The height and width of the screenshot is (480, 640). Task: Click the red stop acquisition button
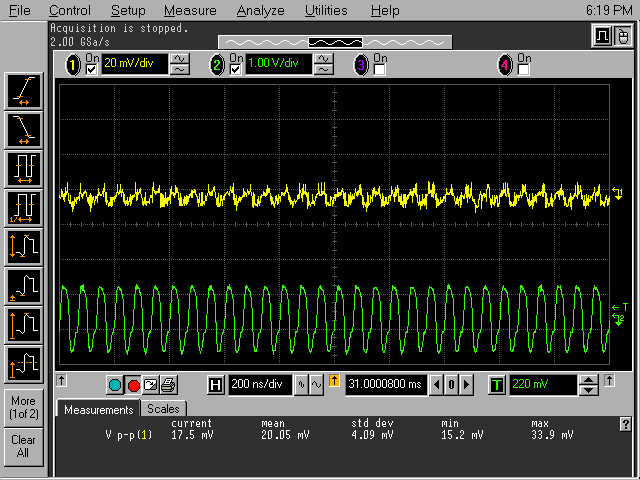click(x=133, y=385)
